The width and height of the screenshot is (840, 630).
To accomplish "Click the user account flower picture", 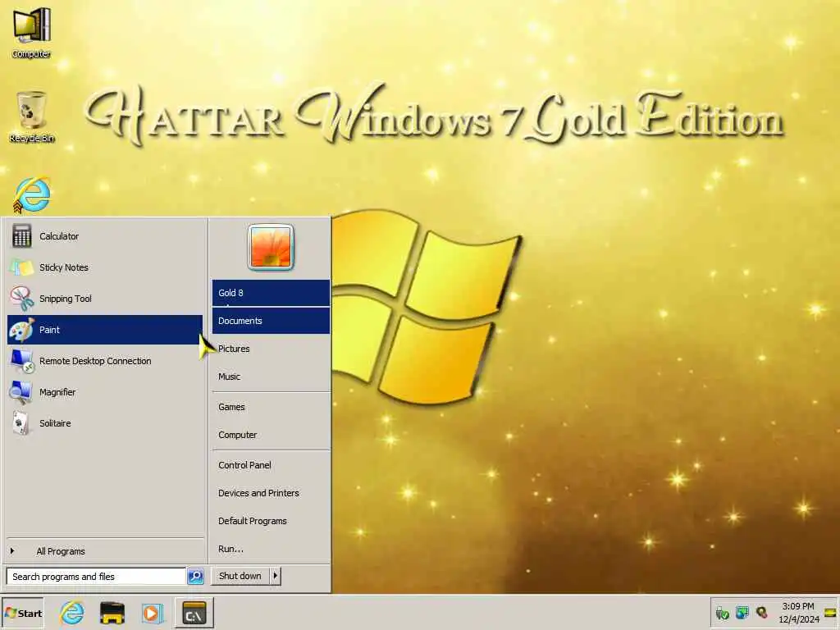I will tap(271, 247).
